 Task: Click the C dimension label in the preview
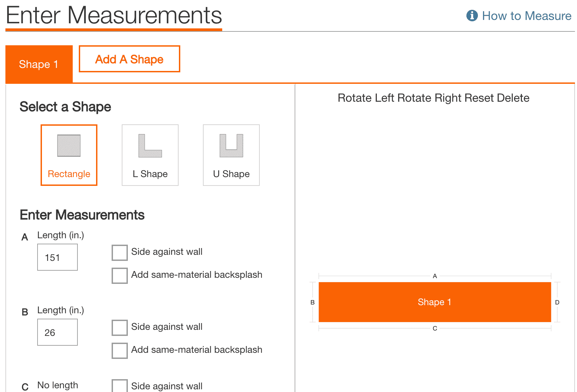point(435,328)
